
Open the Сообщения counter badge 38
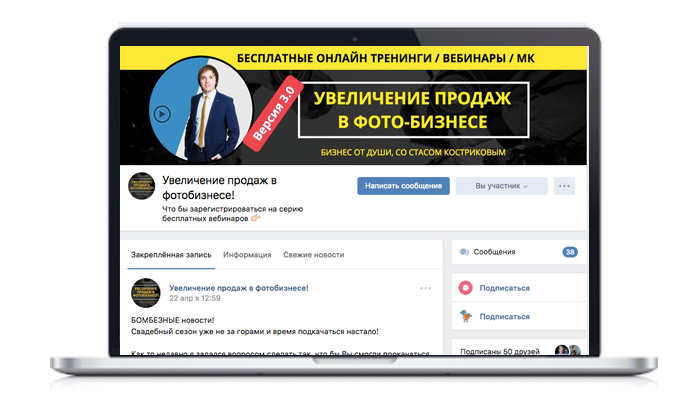pyautogui.click(x=570, y=252)
